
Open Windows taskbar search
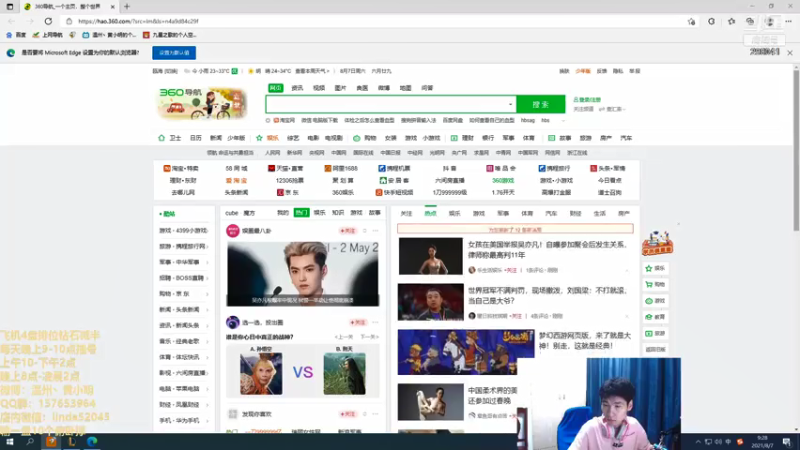(x=30, y=441)
